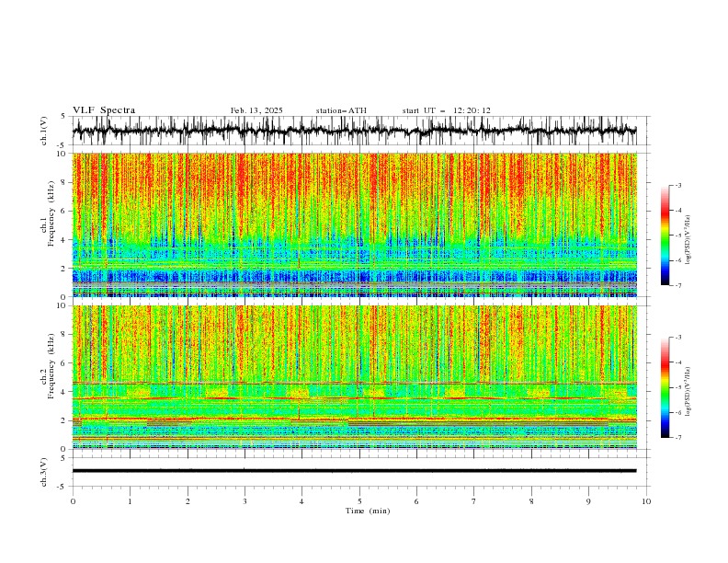
Task: Click the ch.2 "Frequency (kHz)" axis label
Action: click(x=51, y=366)
